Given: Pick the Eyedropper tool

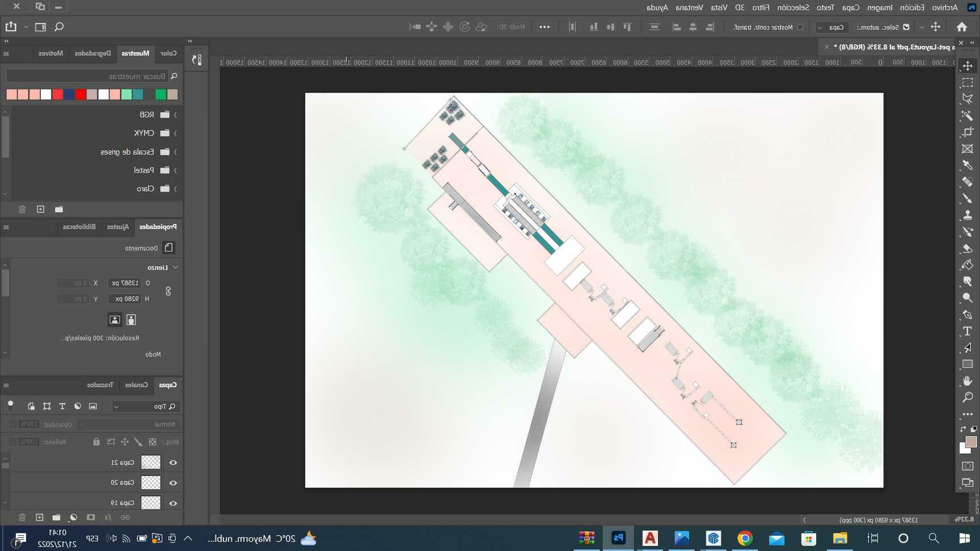Looking at the screenshot, I should tap(967, 166).
